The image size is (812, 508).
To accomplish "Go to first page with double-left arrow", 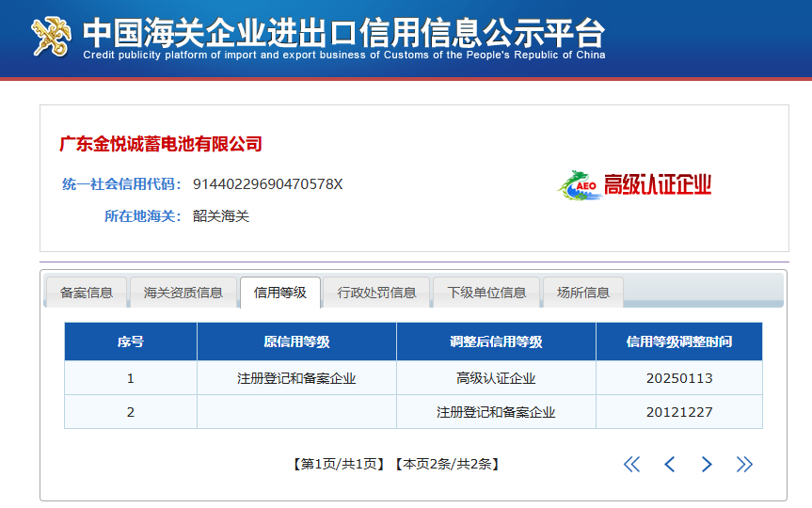I will (631, 464).
